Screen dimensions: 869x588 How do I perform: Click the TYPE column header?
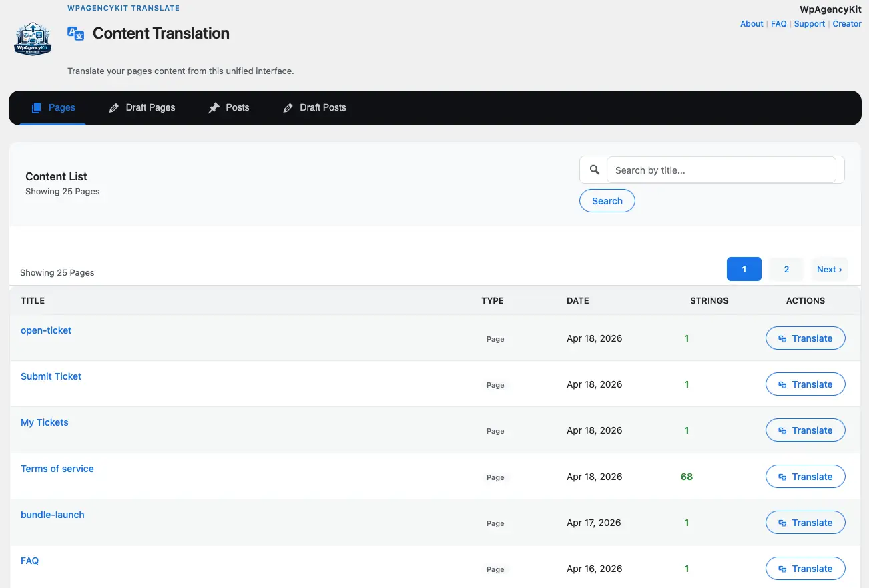click(x=493, y=301)
